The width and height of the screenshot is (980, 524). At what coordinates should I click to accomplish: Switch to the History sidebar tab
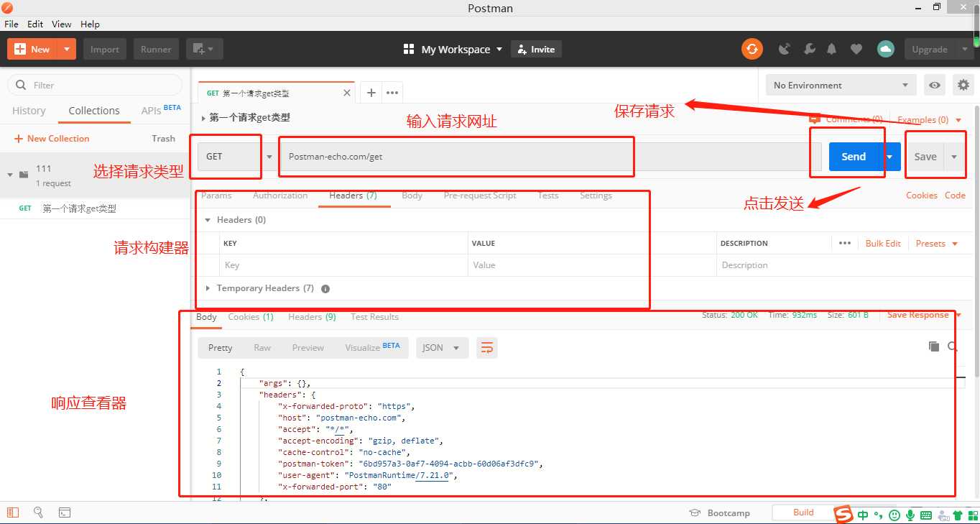click(29, 111)
